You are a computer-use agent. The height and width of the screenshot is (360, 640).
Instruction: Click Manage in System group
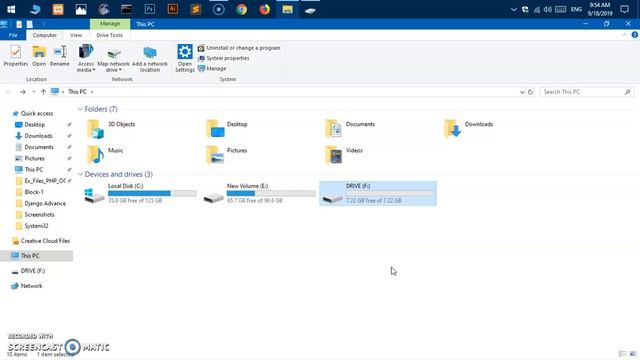click(212, 68)
